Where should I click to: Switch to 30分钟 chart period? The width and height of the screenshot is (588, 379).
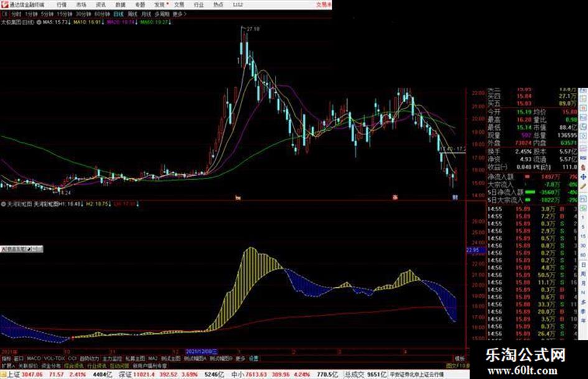pyautogui.click(x=83, y=14)
